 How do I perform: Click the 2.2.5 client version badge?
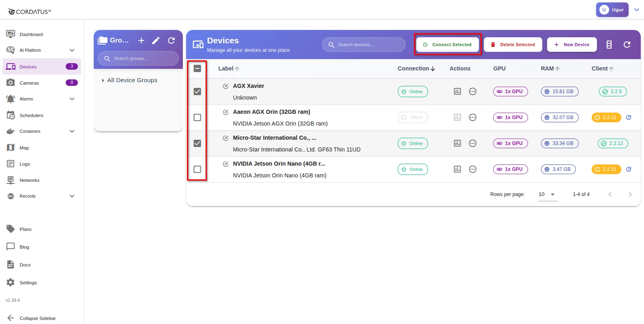613,92
